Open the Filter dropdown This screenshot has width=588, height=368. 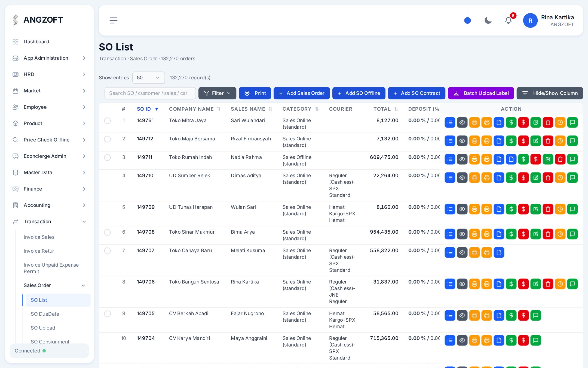point(217,93)
